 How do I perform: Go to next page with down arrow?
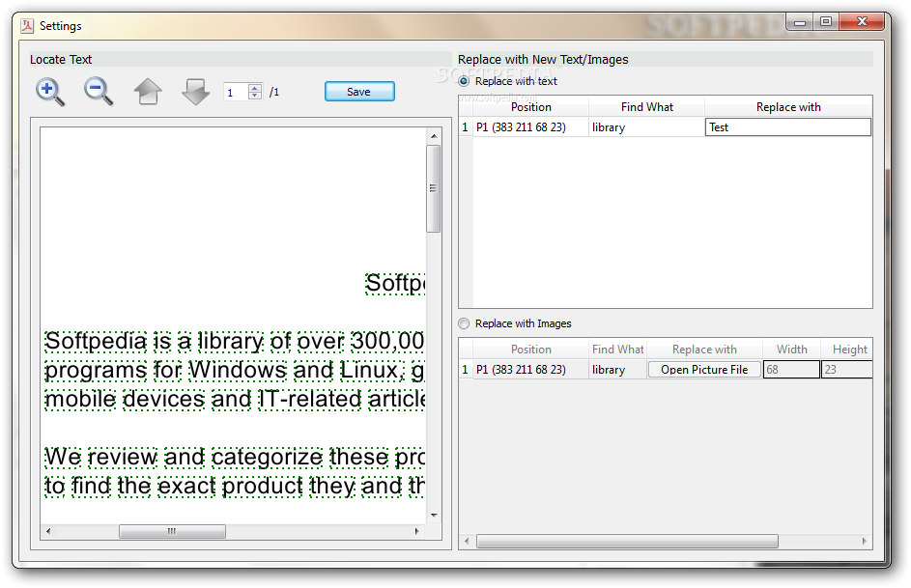(x=195, y=92)
